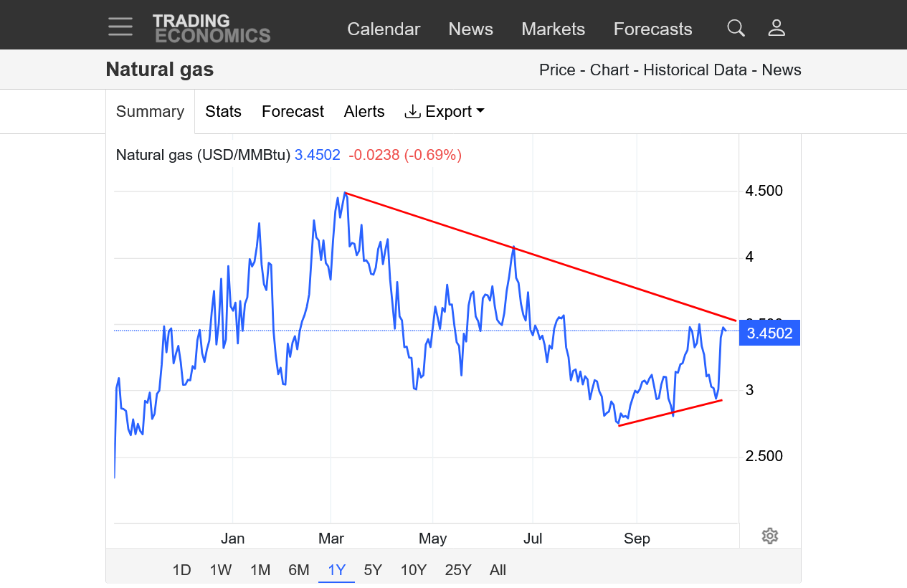The height and width of the screenshot is (588, 907).
Task: Go to News in navigation bar
Action: (470, 29)
